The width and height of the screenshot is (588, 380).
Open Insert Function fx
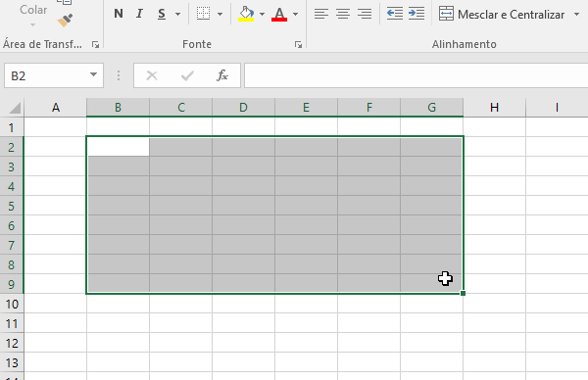[x=222, y=75]
